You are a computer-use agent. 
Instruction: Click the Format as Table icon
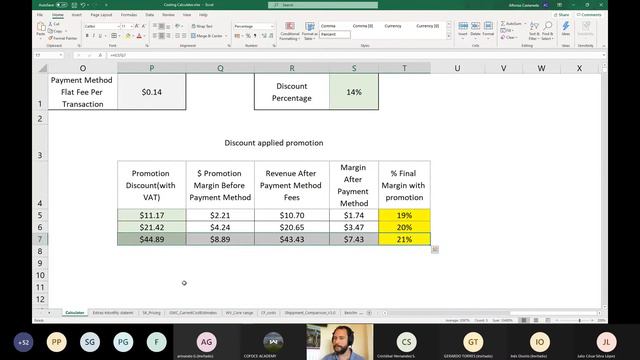309,26
